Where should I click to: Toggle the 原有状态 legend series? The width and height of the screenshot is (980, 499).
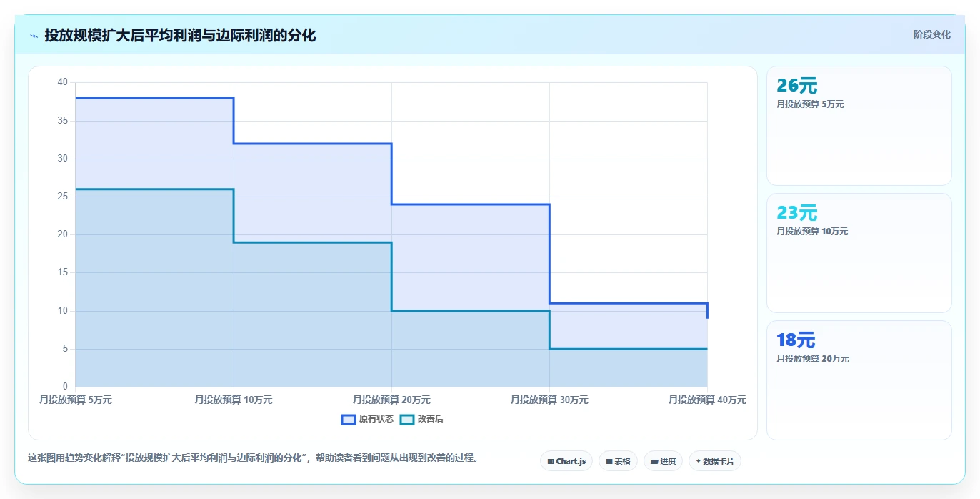point(368,419)
